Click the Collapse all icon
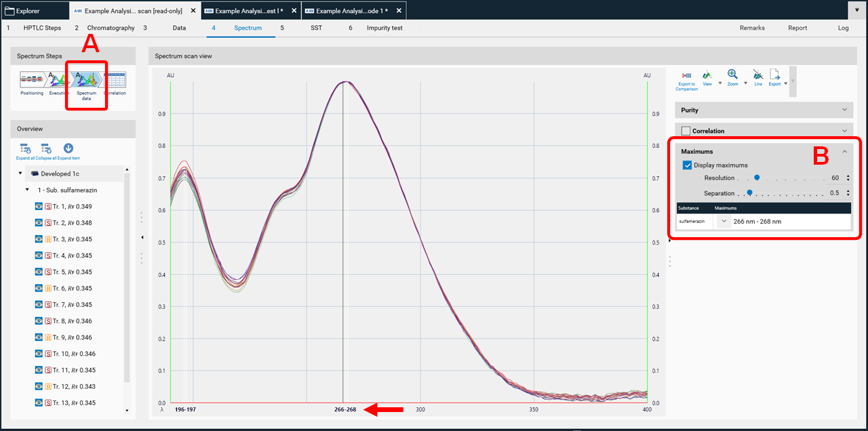 click(x=46, y=148)
